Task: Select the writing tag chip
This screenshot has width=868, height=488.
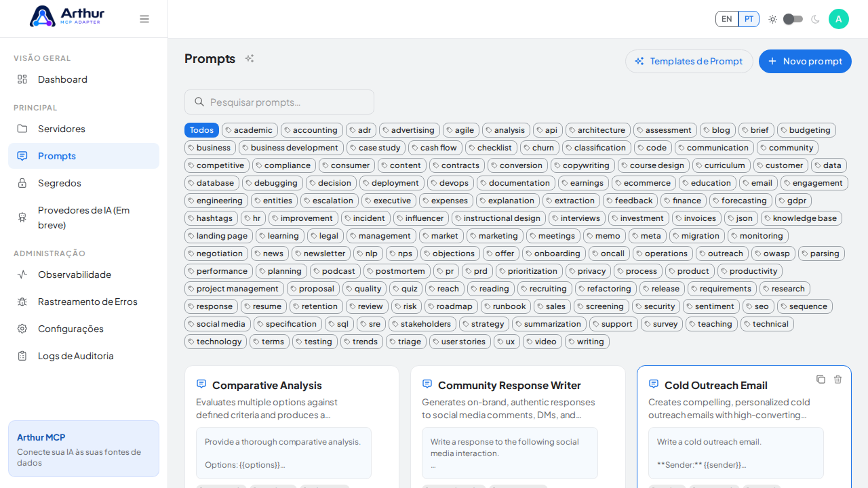Action: [x=587, y=342]
